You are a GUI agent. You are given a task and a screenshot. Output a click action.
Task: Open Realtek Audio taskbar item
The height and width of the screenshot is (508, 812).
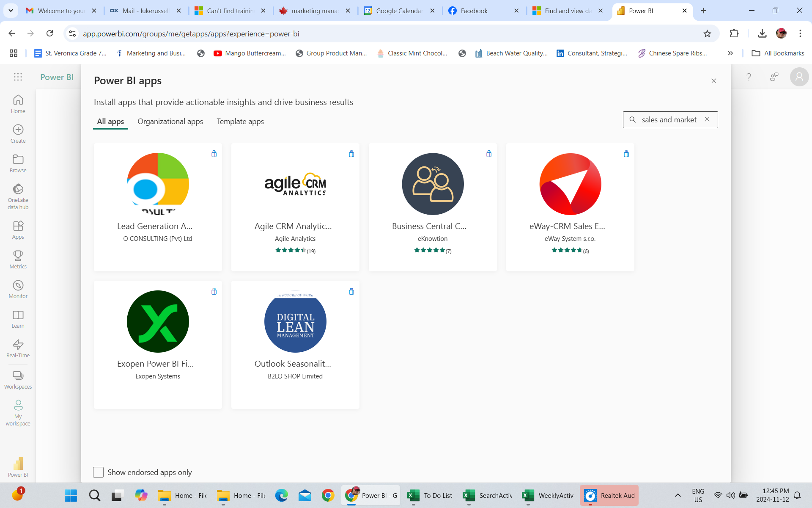tap(609, 495)
